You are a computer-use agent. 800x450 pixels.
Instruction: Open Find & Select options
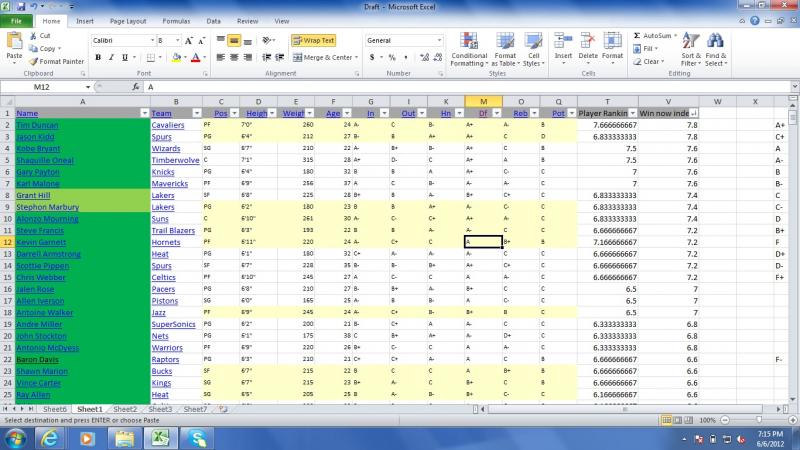(716, 49)
